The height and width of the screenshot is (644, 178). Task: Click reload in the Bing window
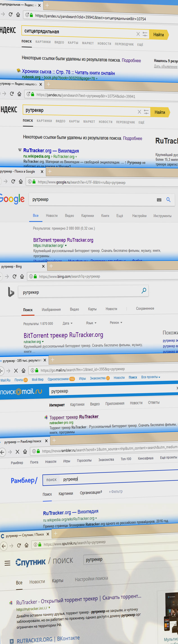14,277
